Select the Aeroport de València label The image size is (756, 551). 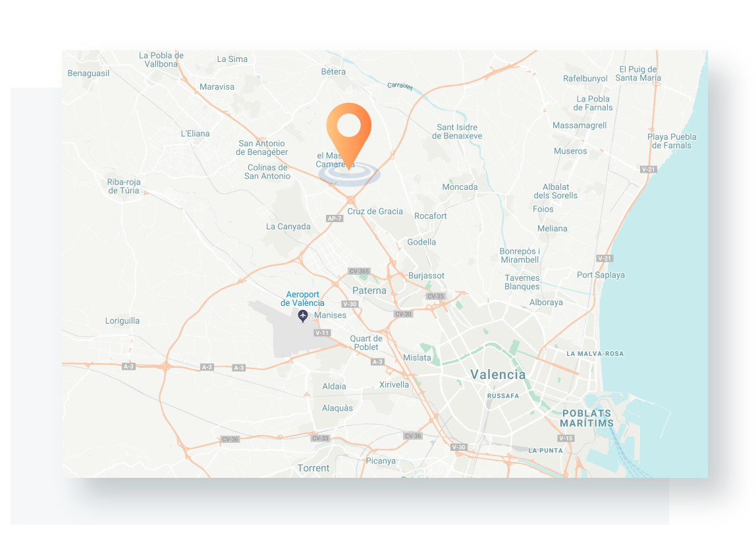(x=302, y=299)
